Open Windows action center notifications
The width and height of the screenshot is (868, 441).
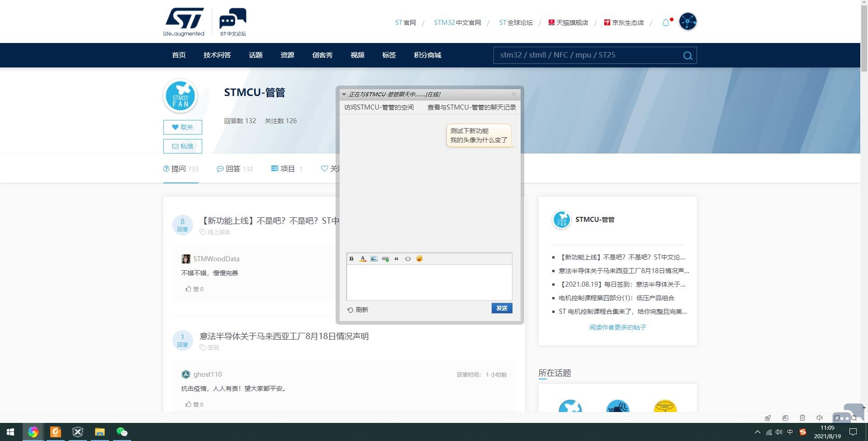(853, 432)
